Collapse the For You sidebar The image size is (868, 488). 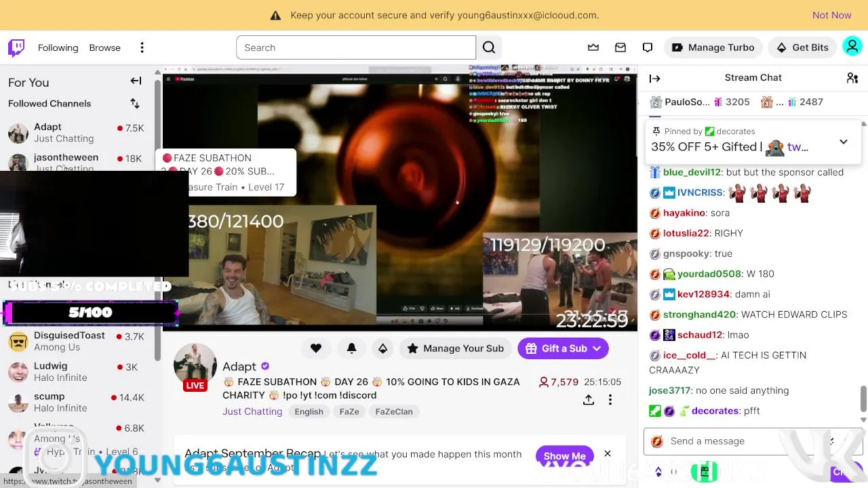click(x=136, y=81)
